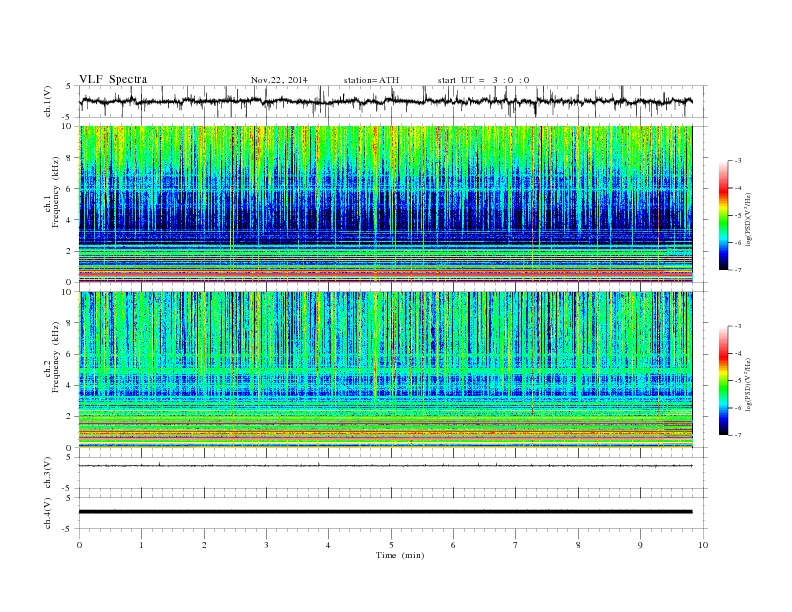Click the ch.3 flat waveform trace

385,466
